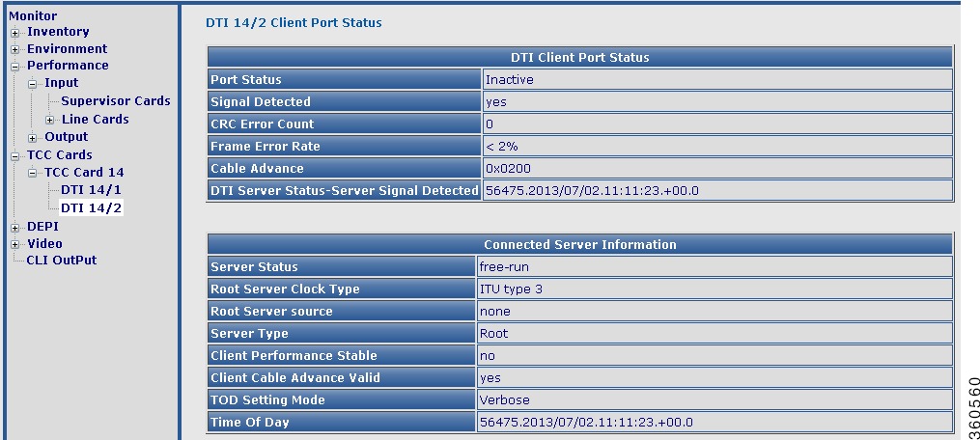Image resolution: width=980 pixels, height=440 pixels.
Task: Select the Video tree label
Action: tap(44, 243)
